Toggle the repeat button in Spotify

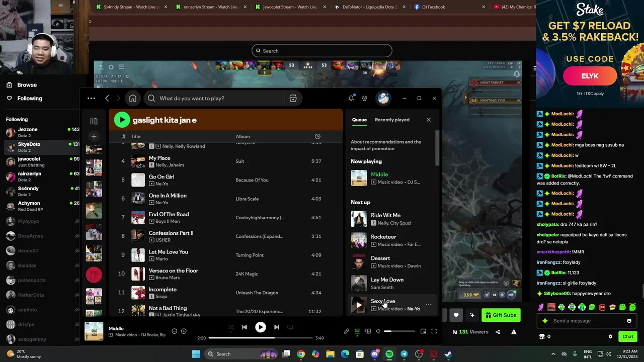pyautogui.click(x=290, y=327)
